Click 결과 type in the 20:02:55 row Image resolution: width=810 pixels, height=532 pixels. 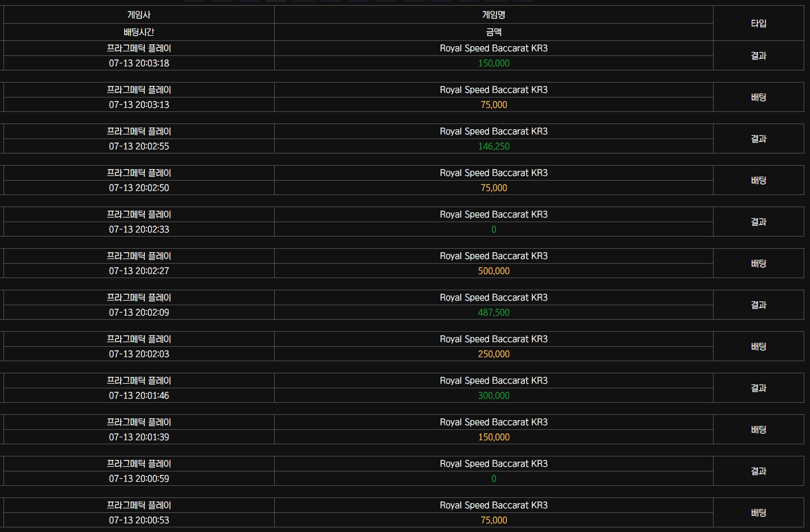(x=759, y=139)
